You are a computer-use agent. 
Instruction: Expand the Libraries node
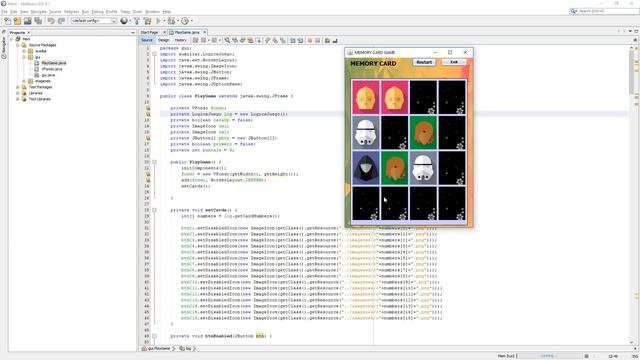pyautogui.click(x=18, y=93)
